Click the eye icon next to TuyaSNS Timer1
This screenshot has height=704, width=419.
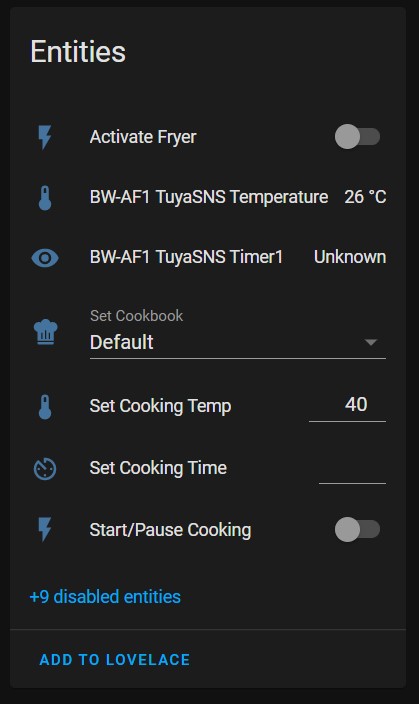click(45, 258)
